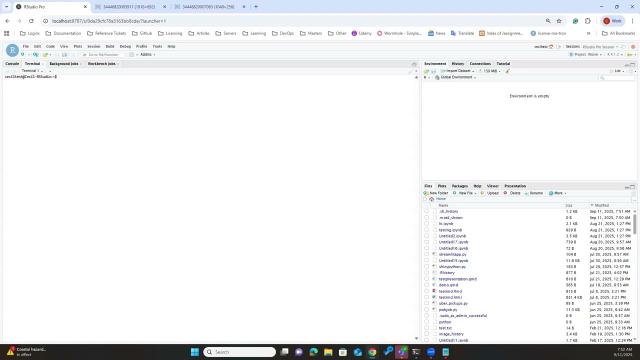Switch to the Presentation tab

pos(515,186)
